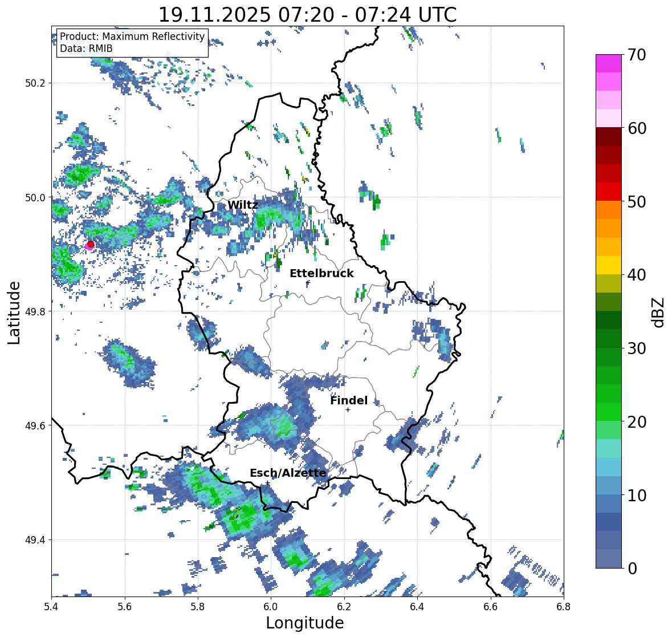Click the plot title with date and UTC time

[308, 15]
